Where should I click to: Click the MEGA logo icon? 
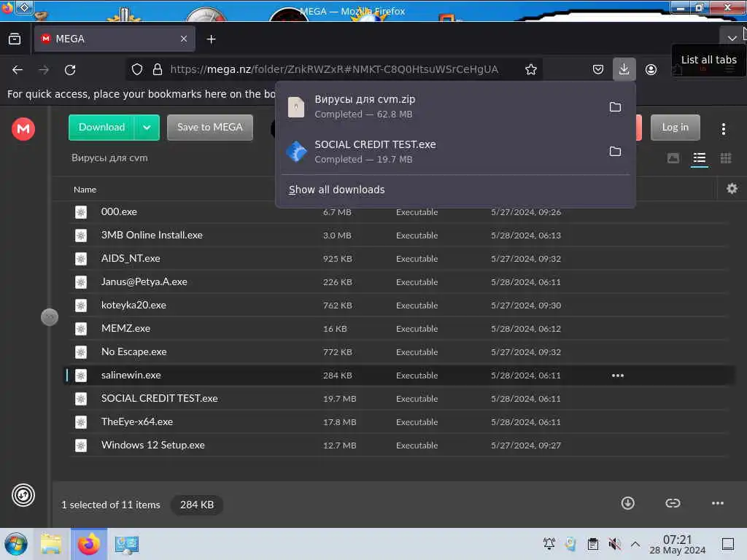[x=23, y=129]
